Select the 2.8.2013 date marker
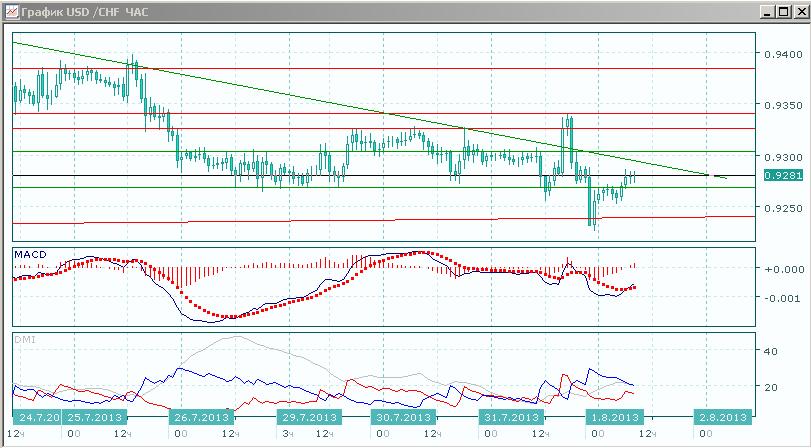The height and width of the screenshot is (448, 811). pyautogui.click(x=723, y=417)
